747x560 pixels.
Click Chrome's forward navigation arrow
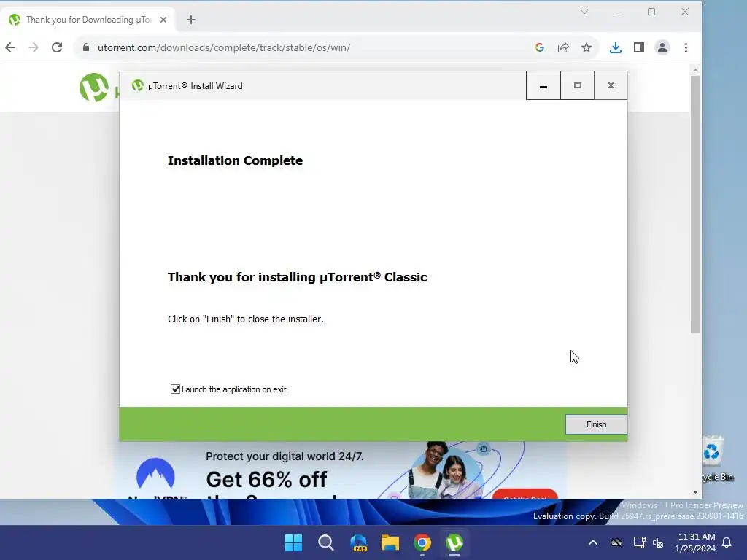(34, 47)
